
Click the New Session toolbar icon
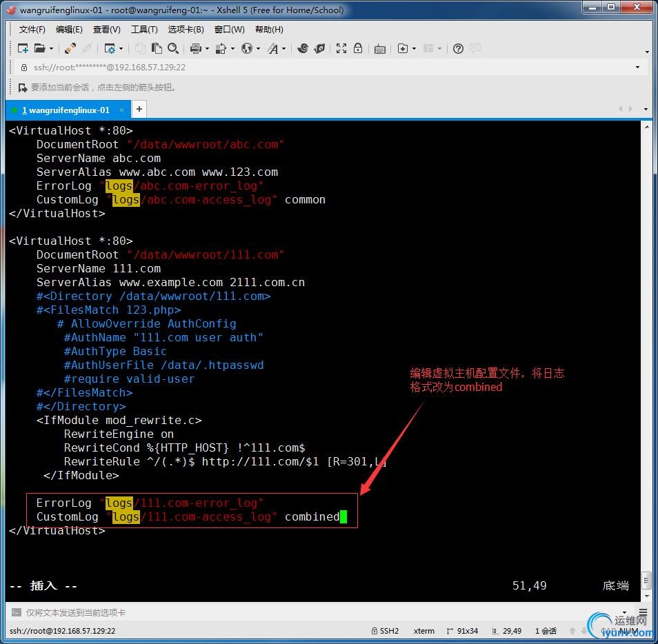pos(23,48)
